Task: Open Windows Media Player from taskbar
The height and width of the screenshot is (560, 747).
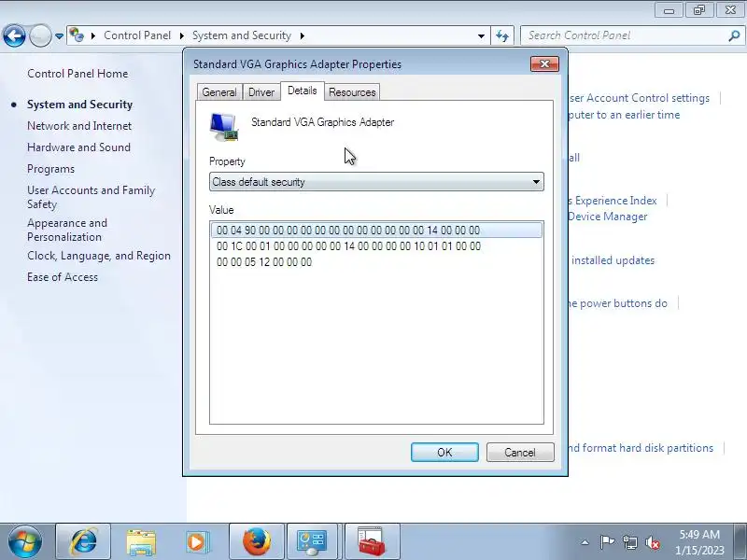Action: tap(196, 542)
